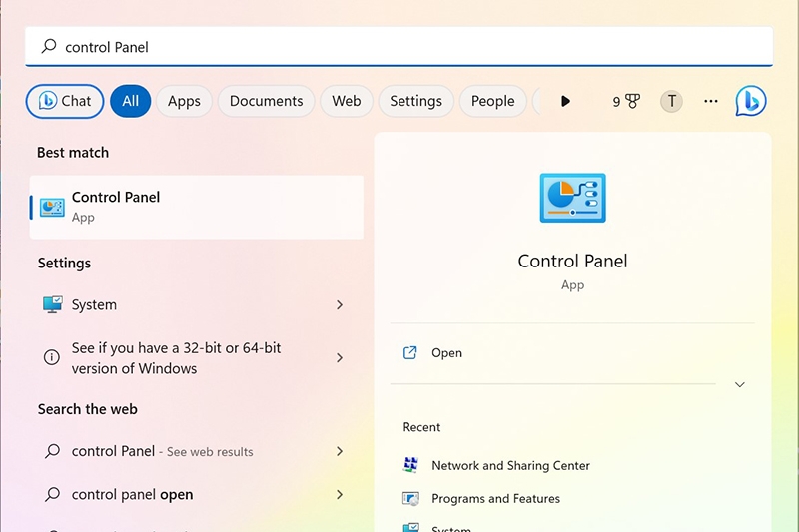Viewport: 799px width, 532px height.
Task: Expand more actions with the down chevron
Action: (x=740, y=384)
